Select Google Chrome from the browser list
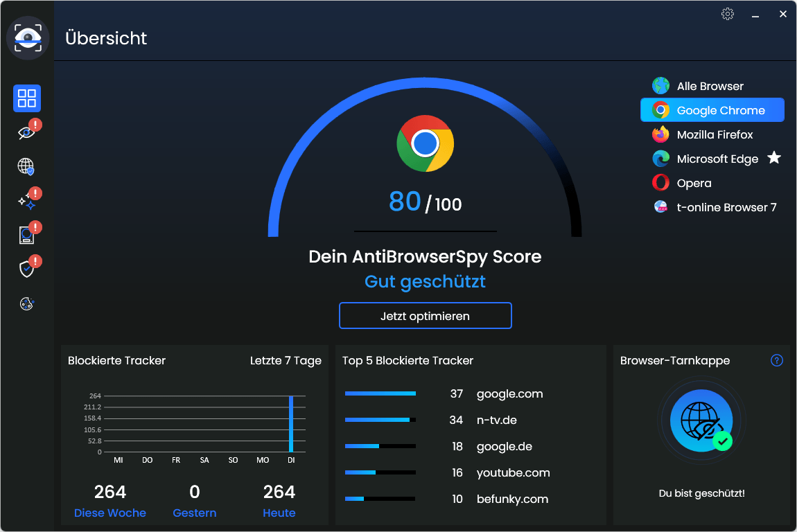 click(712, 109)
